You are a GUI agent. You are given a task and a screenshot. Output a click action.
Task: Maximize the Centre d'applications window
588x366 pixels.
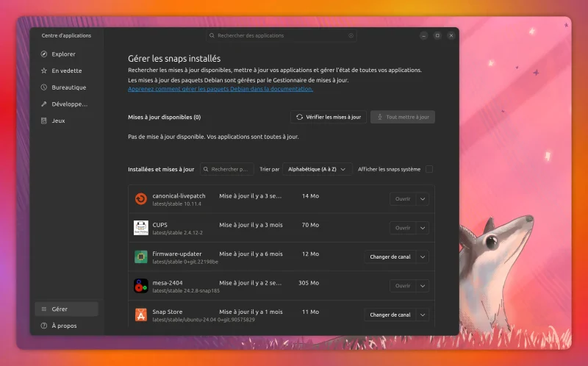pos(437,35)
